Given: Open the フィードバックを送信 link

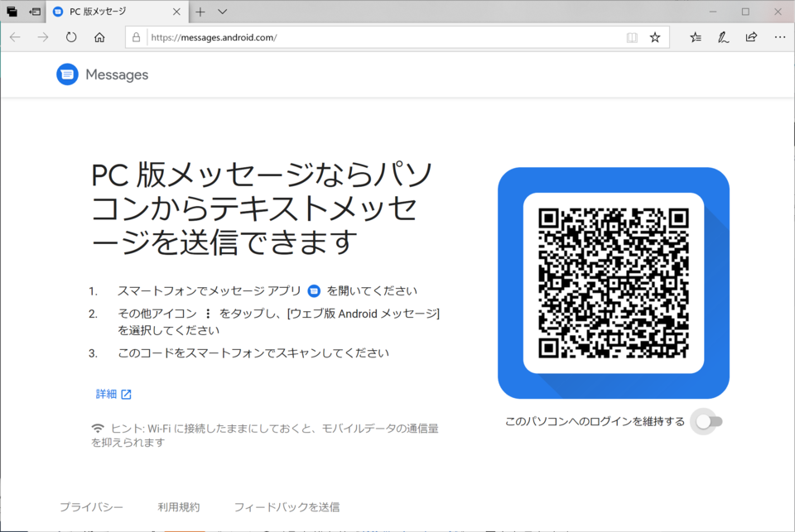Looking at the screenshot, I should [x=287, y=506].
